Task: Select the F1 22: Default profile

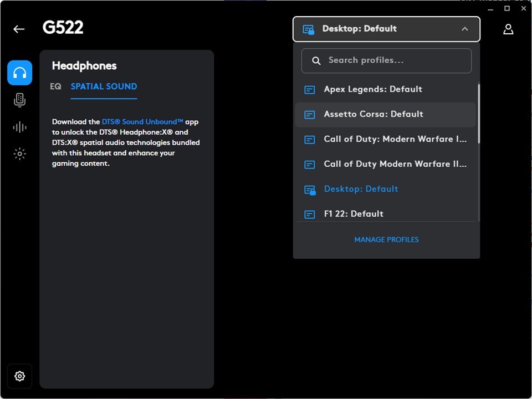Action: pos(354,213)
